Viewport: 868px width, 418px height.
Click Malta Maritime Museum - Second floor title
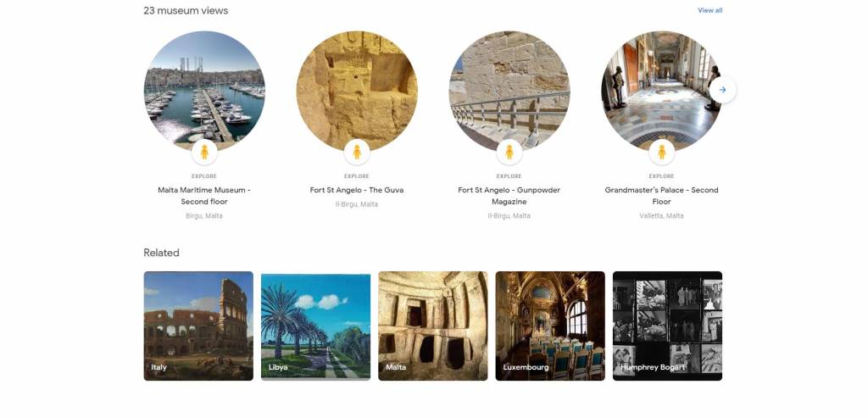[x=204, y=196]
